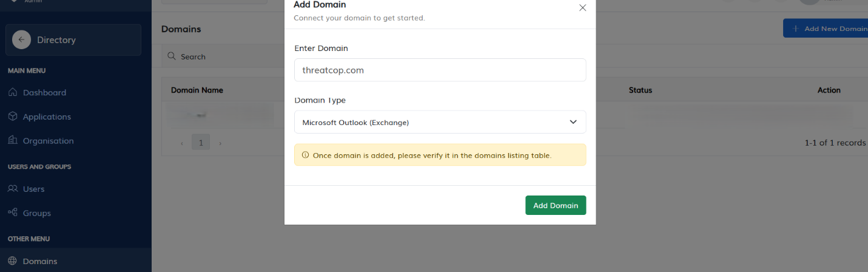Click the Organisation building icon
The image size is (868, 272).
coord(13,140)
